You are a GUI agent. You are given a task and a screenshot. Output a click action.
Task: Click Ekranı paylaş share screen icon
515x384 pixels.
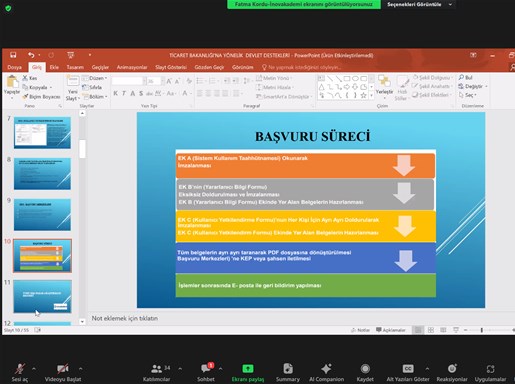(248, 369)
